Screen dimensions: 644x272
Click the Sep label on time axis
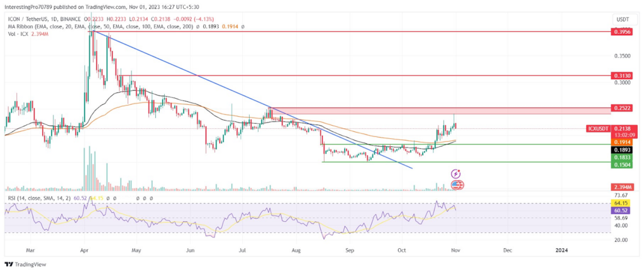(x=349, y=249)
